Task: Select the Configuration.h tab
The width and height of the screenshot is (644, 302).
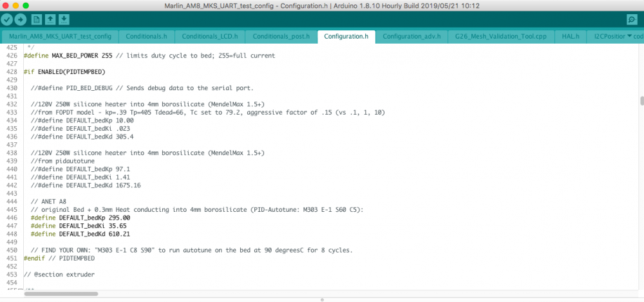Action: coord(346,36)
